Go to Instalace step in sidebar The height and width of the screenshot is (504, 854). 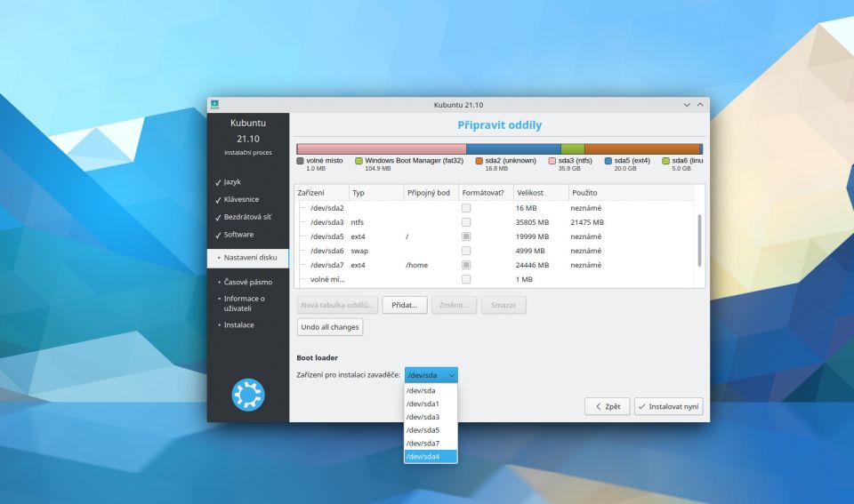(x=238, y=325)
